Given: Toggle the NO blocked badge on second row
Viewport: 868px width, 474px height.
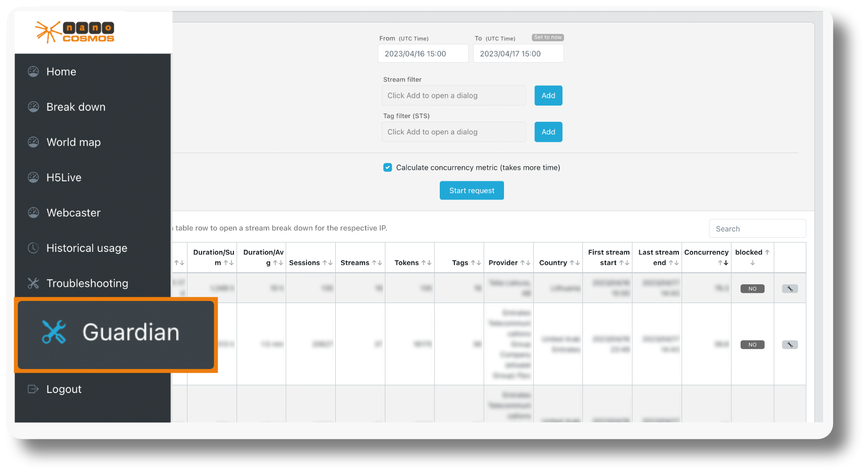Looking at the screenshot, I should click(x=752, y=344).
